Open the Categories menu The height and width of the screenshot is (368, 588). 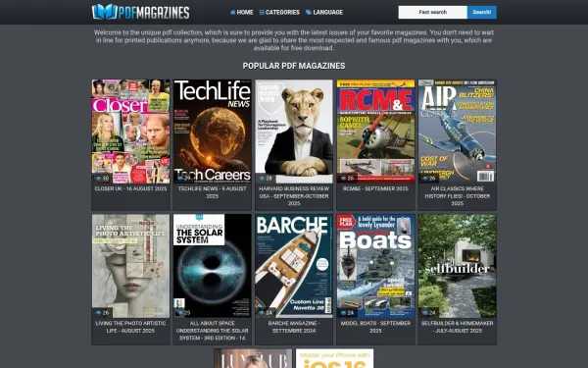(x=279, y=13)
